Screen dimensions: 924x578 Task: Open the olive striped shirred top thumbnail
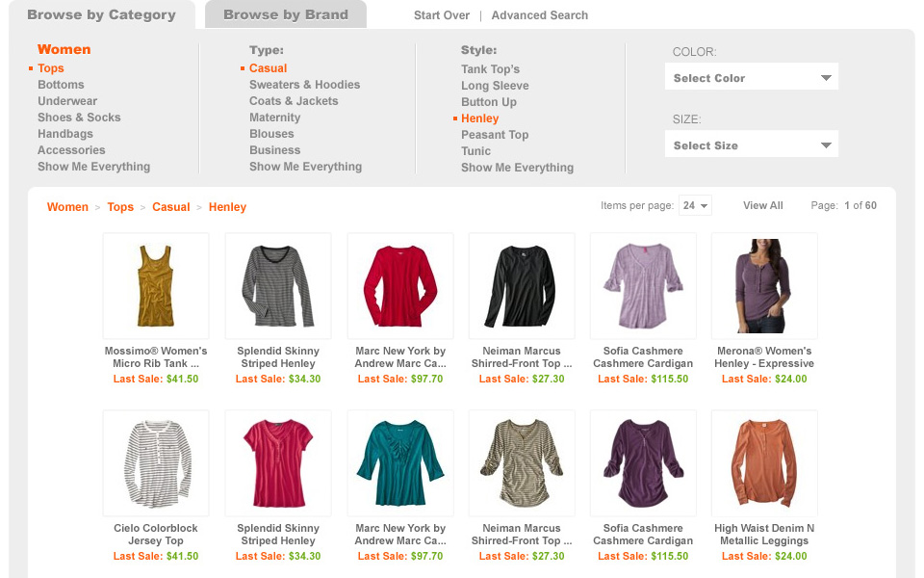click(522, 463)
